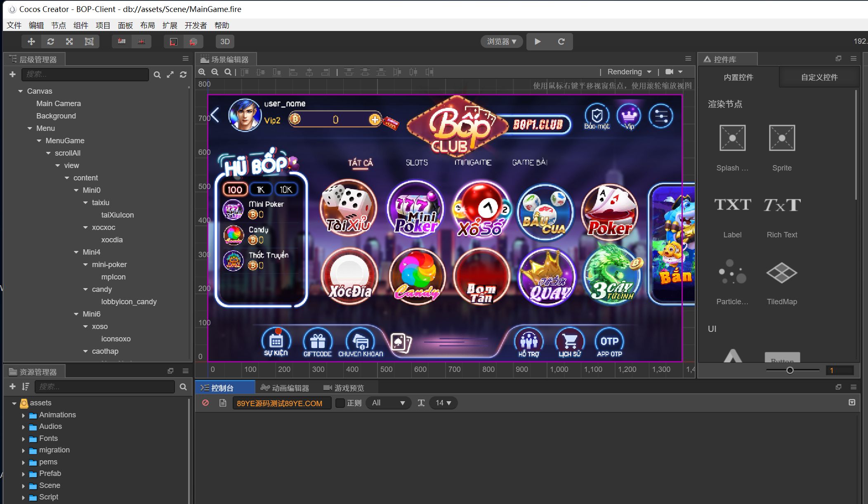Add a node with plus in 层级管理器
Screen dimensions: 868x504
(x=12, y=74)
